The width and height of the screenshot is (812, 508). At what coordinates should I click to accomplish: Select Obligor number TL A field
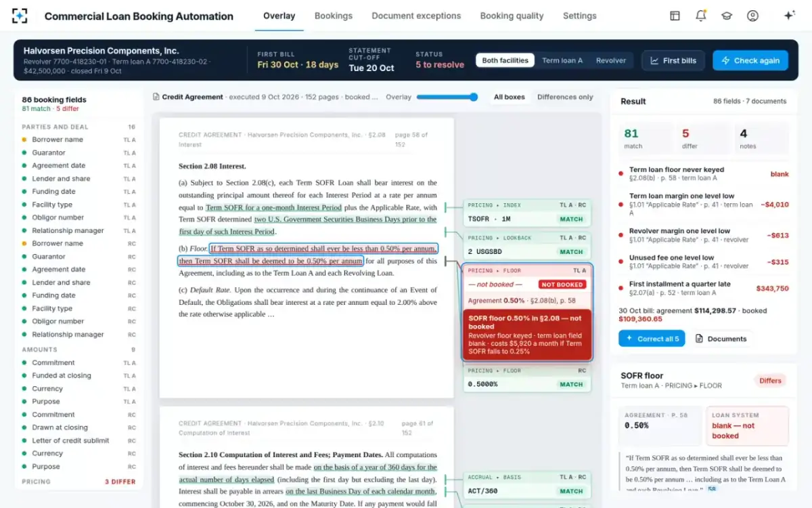tap(78, 217)
